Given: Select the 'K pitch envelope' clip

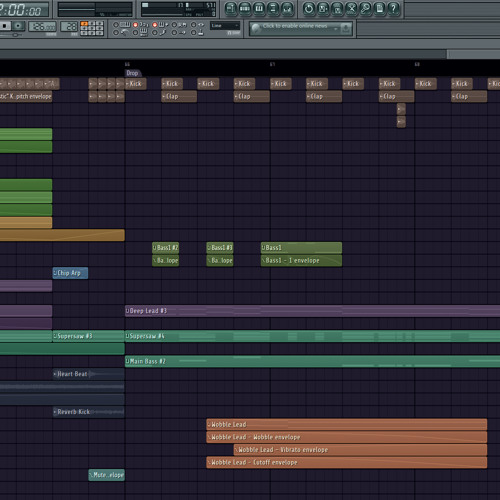Looking at the screenshot, I should click(x=26, y=96).
